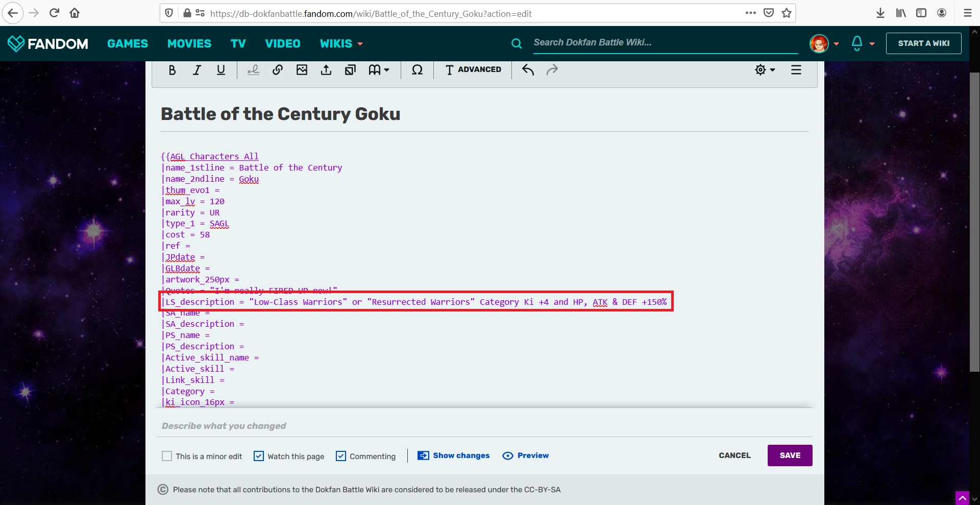Viewport: 980px width, 505px height.
Task: Apply Italic formatting
Action: pyautogui.click(x=197, y=70)
